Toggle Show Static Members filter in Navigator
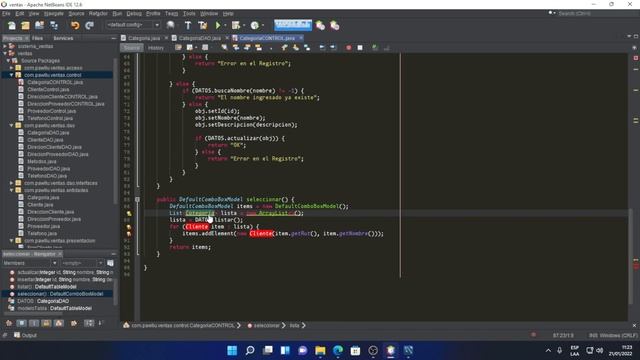This screenshot has height=360, width=640. pos(34,323)
